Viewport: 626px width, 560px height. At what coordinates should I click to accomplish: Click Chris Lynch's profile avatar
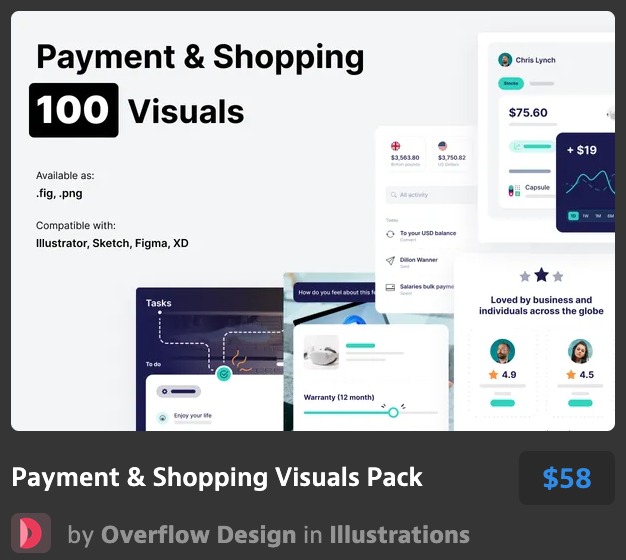tap(505, 60)
